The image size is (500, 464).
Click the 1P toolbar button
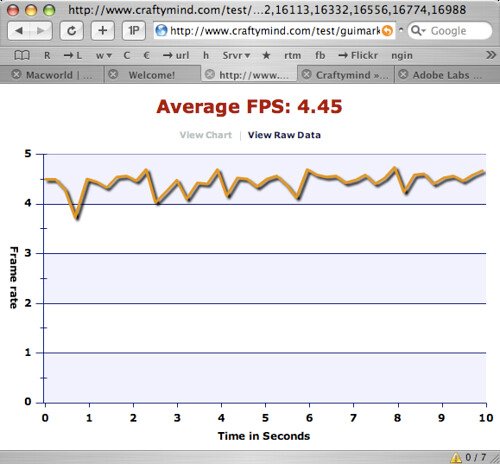point(134,31)
